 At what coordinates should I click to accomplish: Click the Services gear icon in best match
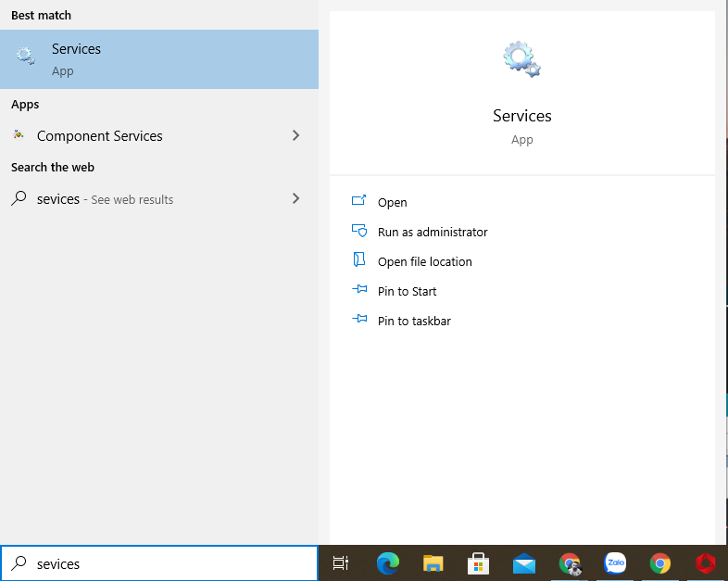point(26,57)
